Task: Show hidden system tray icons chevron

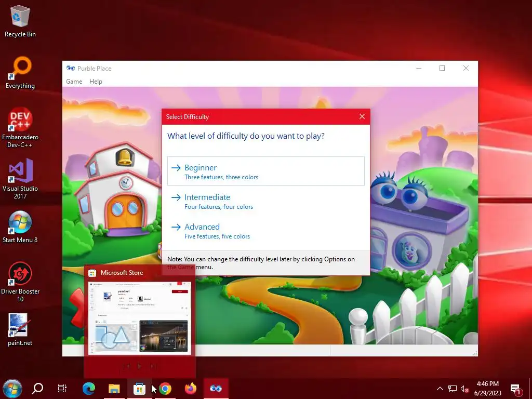Action: pos(440,389)
